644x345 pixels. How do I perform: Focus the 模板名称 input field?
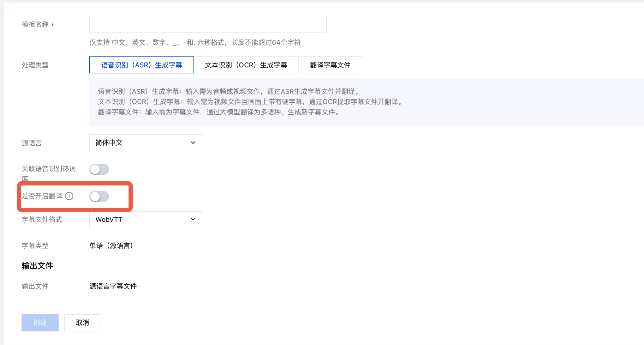208,24
